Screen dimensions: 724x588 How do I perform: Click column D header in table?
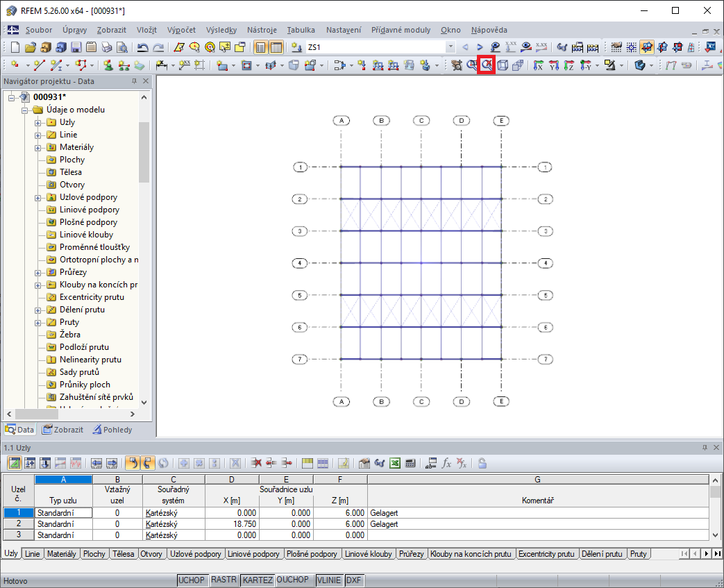pos(232,480)
